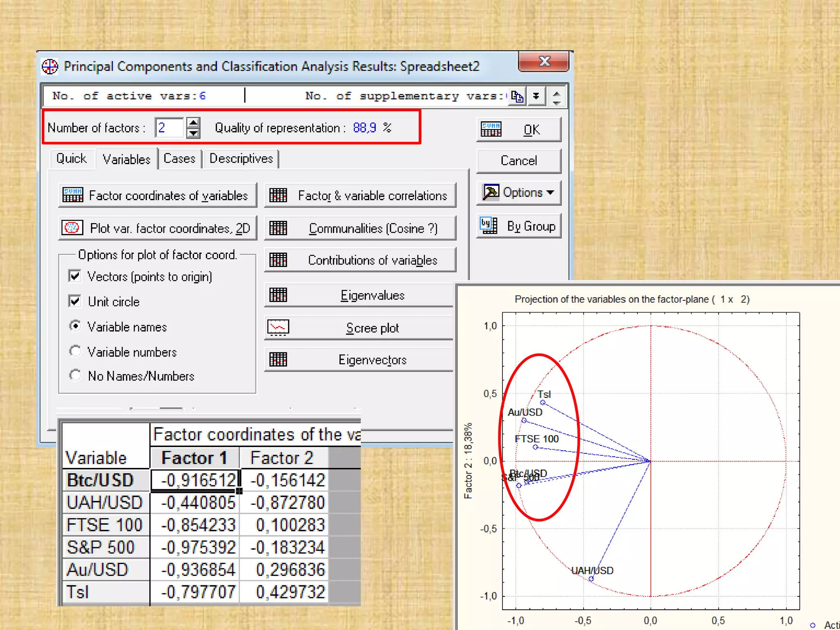Click the Plot var. factor coordinates 2D icon
Image resolution: width=840 pixels, height=630 pixels.
(72, 228)
